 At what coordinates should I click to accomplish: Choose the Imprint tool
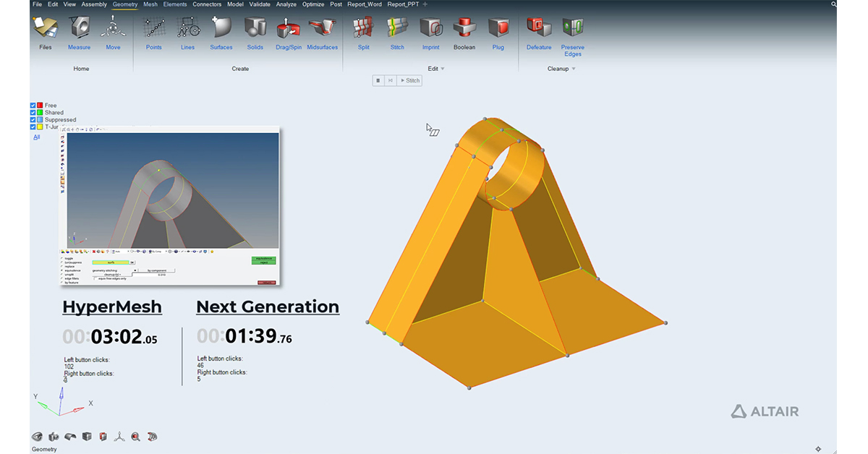[x=431, y=33]
